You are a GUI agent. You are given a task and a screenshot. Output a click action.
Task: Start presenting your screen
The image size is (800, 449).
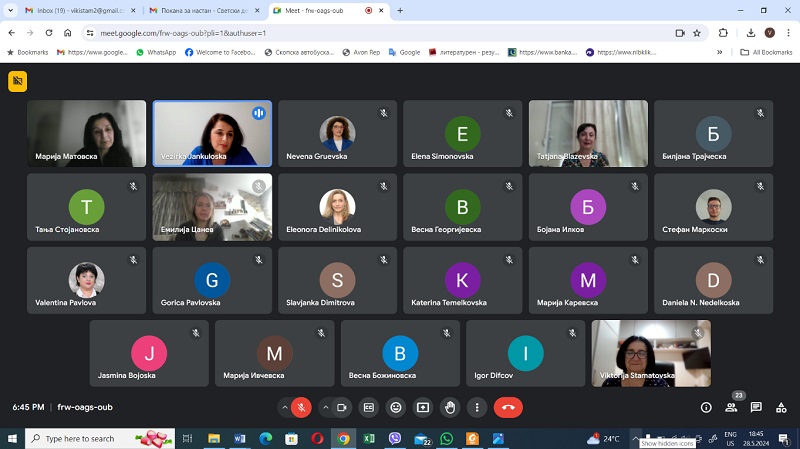423,407
